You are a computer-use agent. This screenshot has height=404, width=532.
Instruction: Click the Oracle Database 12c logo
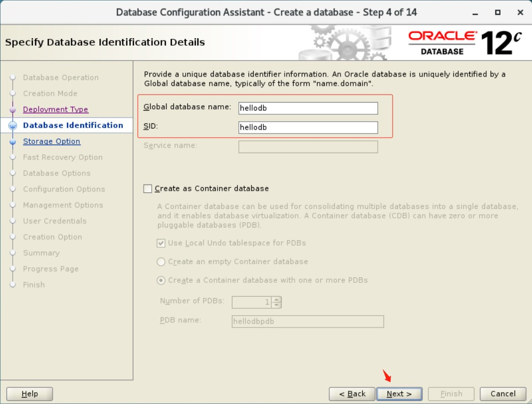[x=465, y=43]
